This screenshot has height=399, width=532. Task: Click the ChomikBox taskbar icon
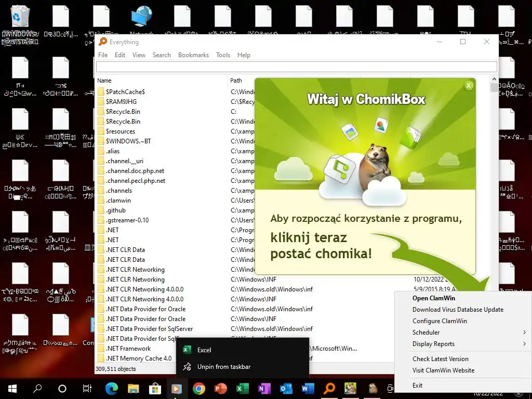(351, 389)
